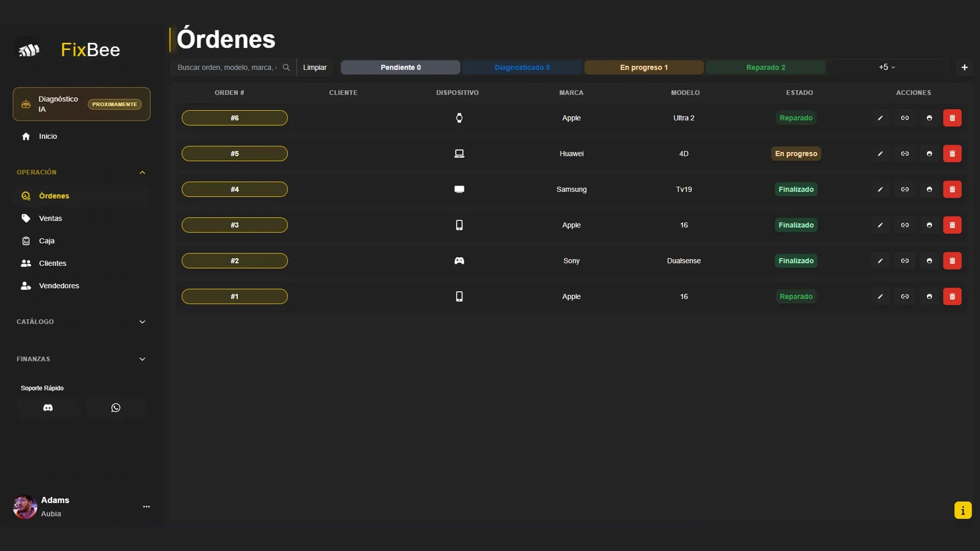Open order #2 badge
Screen dimensions: 980x551
(234, 261)
